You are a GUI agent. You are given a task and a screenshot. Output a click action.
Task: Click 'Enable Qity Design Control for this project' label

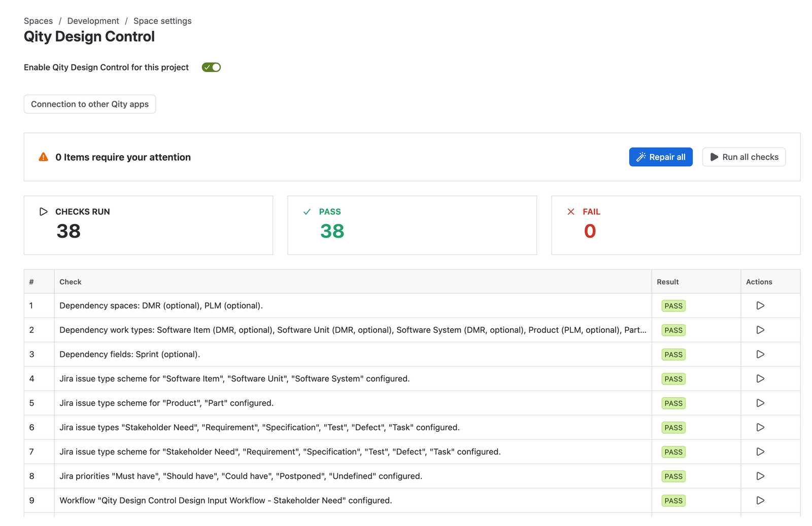[106, 67]
